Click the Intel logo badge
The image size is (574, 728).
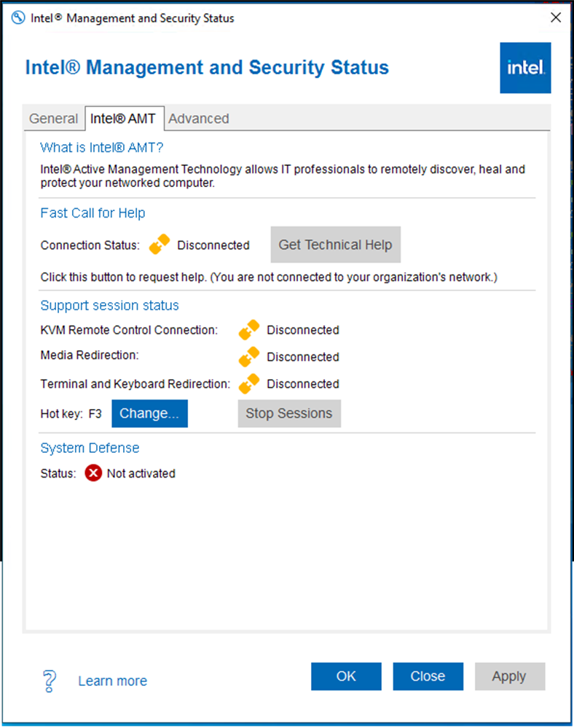click(525, 68)
